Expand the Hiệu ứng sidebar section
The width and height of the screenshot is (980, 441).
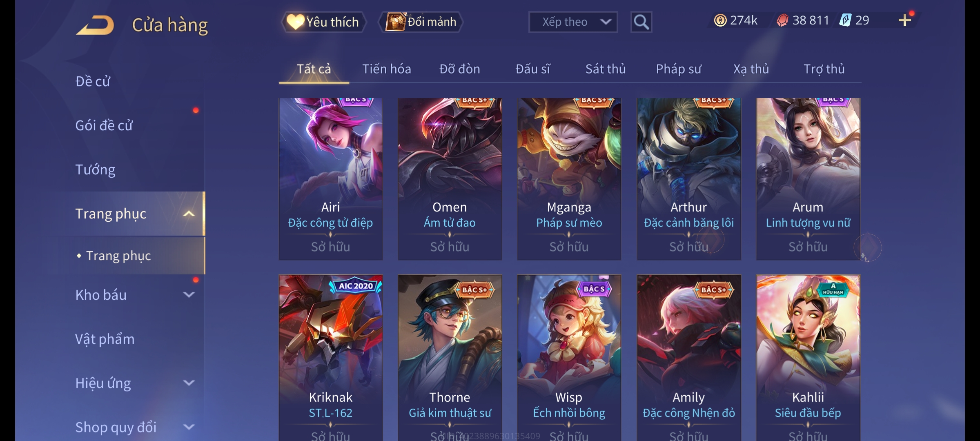189,383
